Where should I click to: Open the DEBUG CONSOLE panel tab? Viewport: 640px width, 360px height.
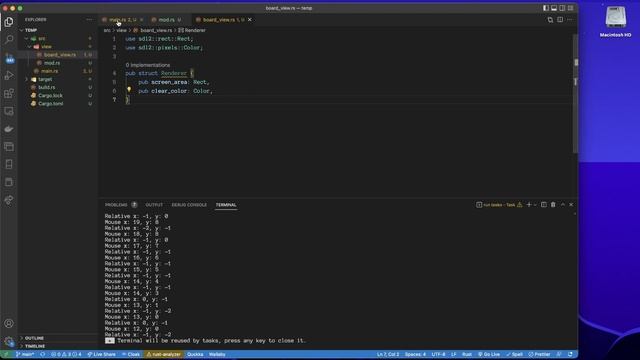click(189, 204)
